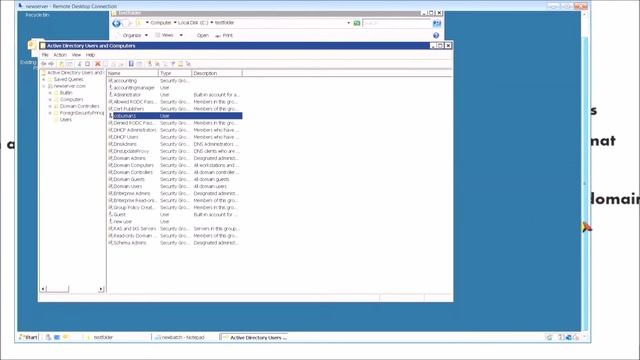
Task: Click the green refresh icon in the Explorer address bar
Action: 357,23
